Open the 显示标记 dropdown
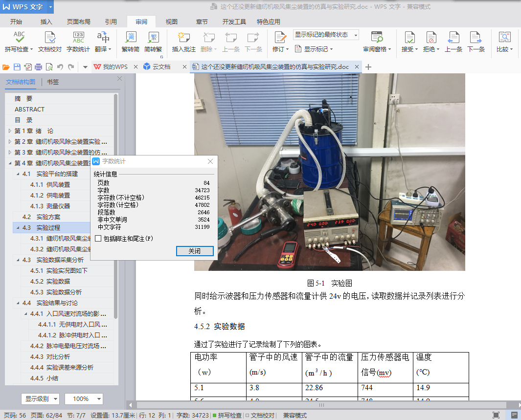The height and width of the screenshot is (420, 521). click(314, 49)
